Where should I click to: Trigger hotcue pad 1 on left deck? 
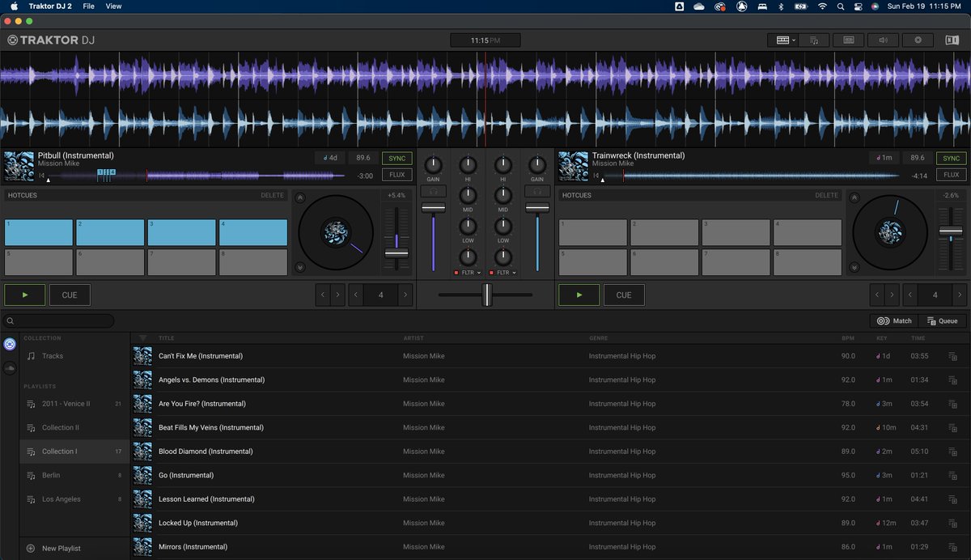[x=39, y=232]
